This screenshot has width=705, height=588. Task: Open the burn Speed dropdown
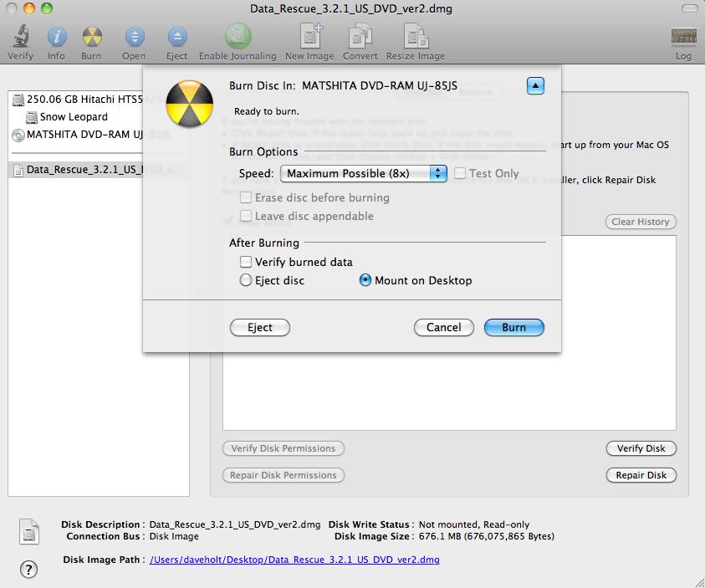pyautogui.click(x=363, y=173)
